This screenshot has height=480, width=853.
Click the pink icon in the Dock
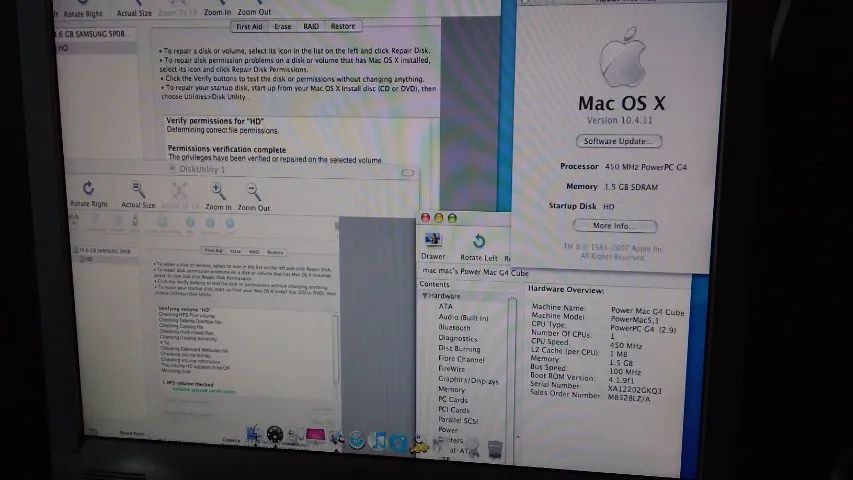[316, 436]
